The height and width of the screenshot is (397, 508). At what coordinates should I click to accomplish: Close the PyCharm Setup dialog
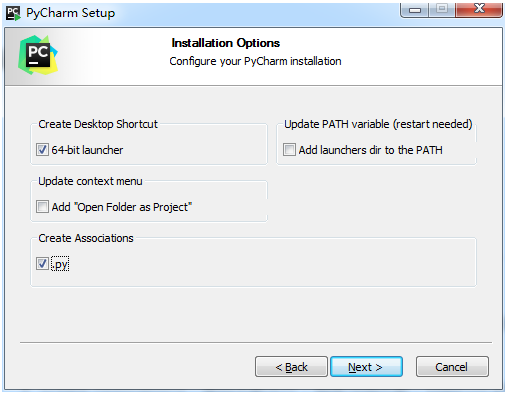point(479,9)
